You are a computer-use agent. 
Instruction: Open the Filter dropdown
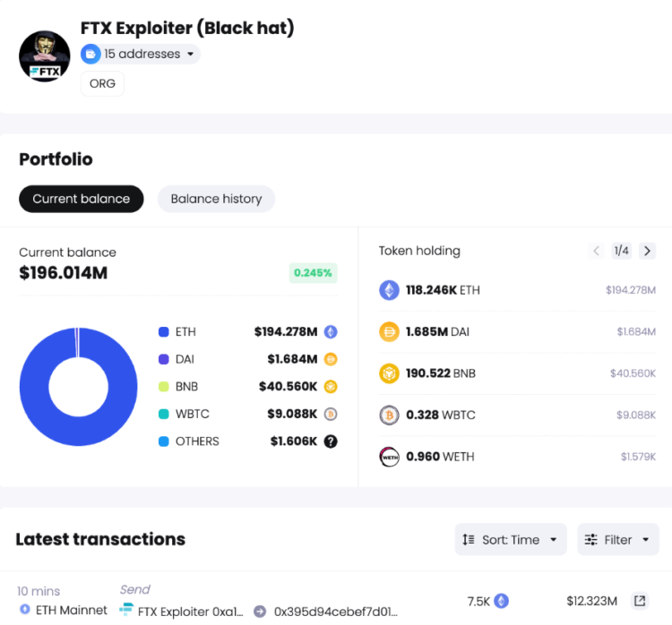click(618, 539)
